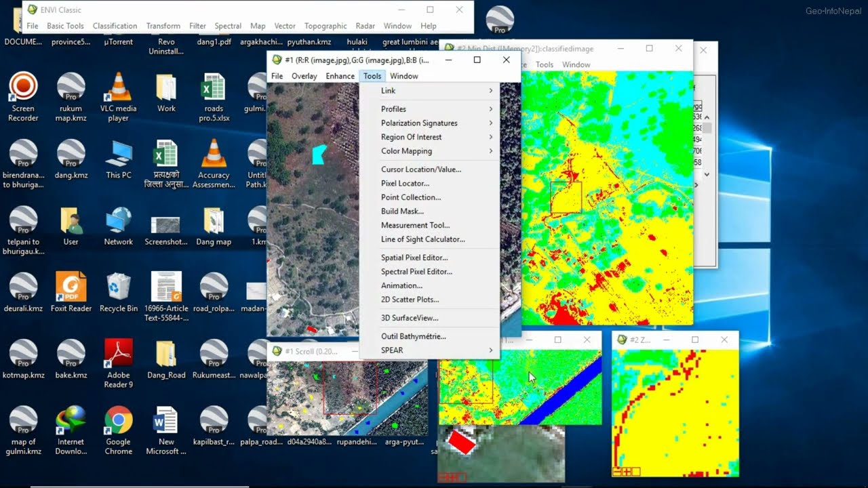Click the scroll down arrow in background list window
The image size is (868, 488).
707,175
